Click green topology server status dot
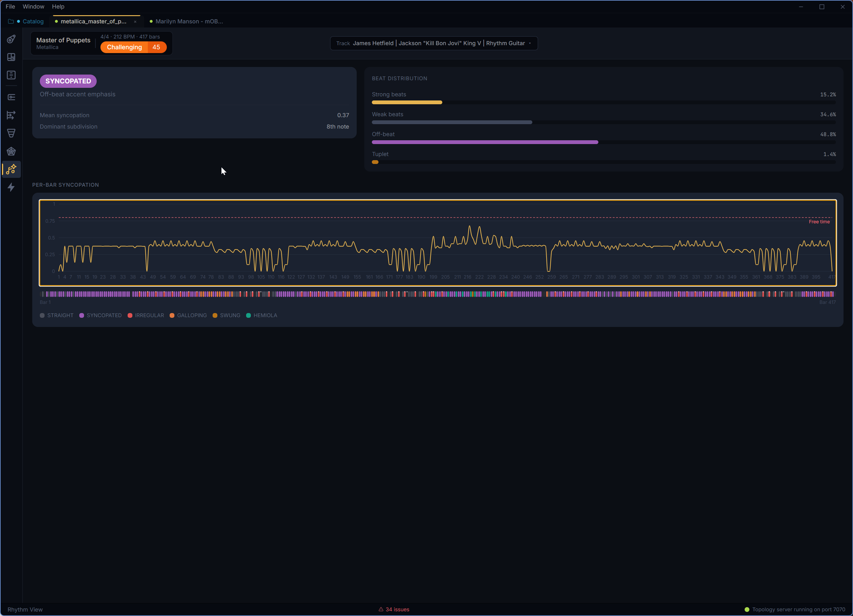 747,609
